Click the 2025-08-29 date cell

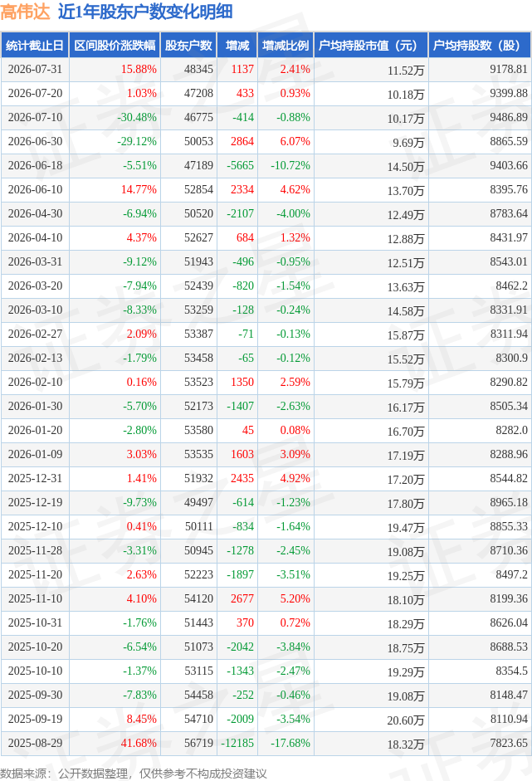36,743
